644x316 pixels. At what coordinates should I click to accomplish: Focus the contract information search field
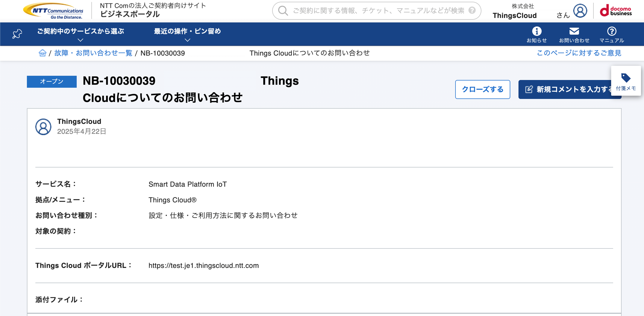pos(377,11)
